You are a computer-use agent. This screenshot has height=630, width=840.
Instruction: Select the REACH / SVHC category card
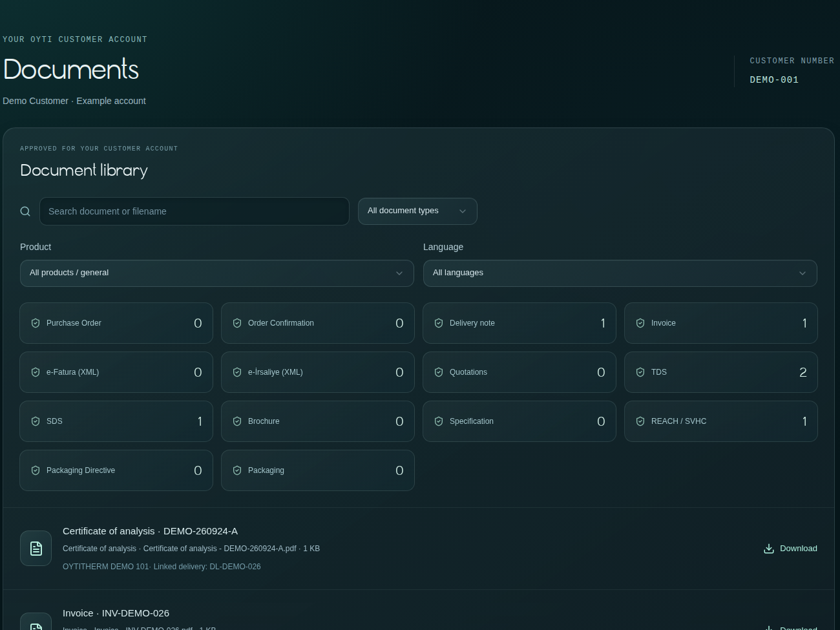click(x=721, y=421)
